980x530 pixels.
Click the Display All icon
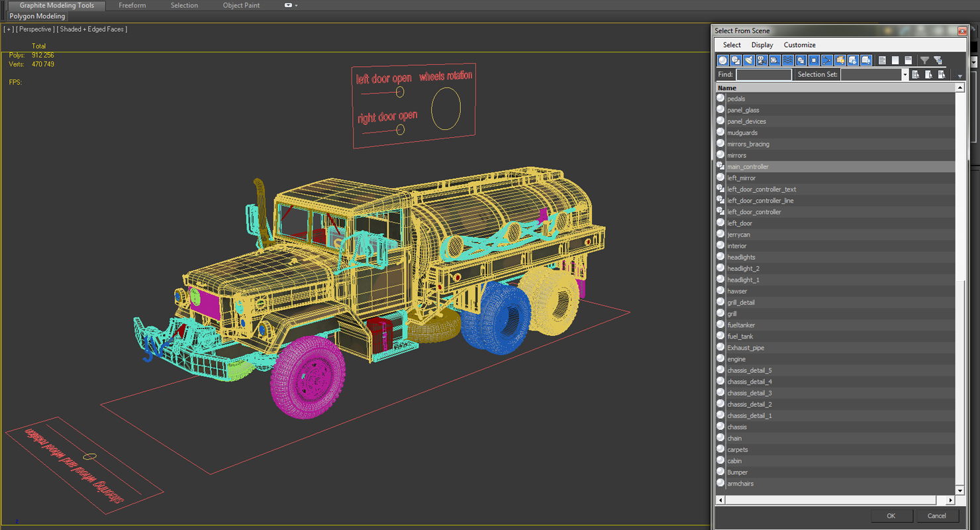point(882,60)
